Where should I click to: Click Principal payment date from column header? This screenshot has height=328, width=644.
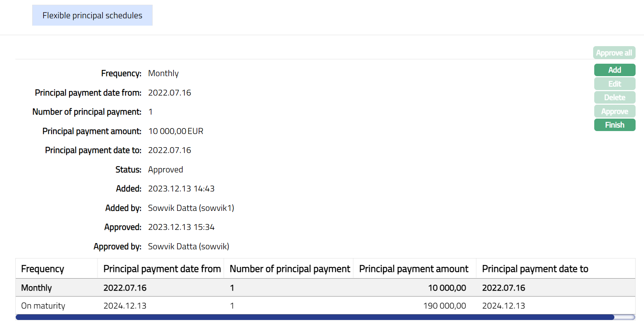(162, 269)
